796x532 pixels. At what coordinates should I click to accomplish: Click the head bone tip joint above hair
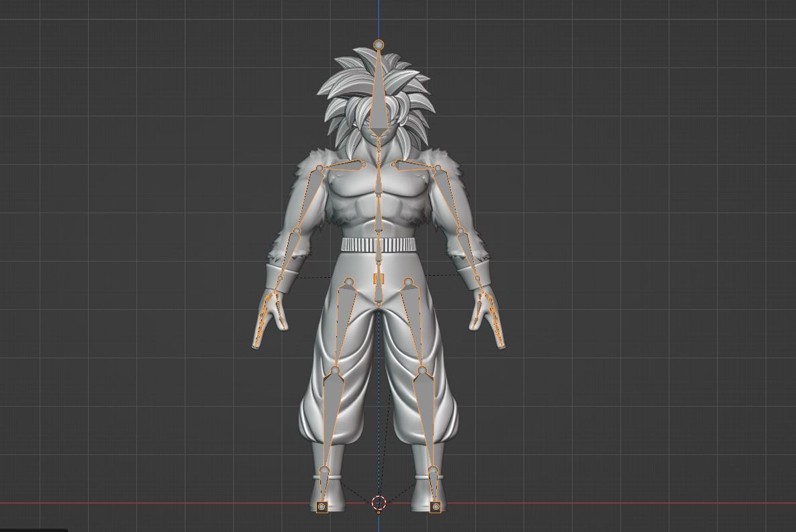[379, 45]
